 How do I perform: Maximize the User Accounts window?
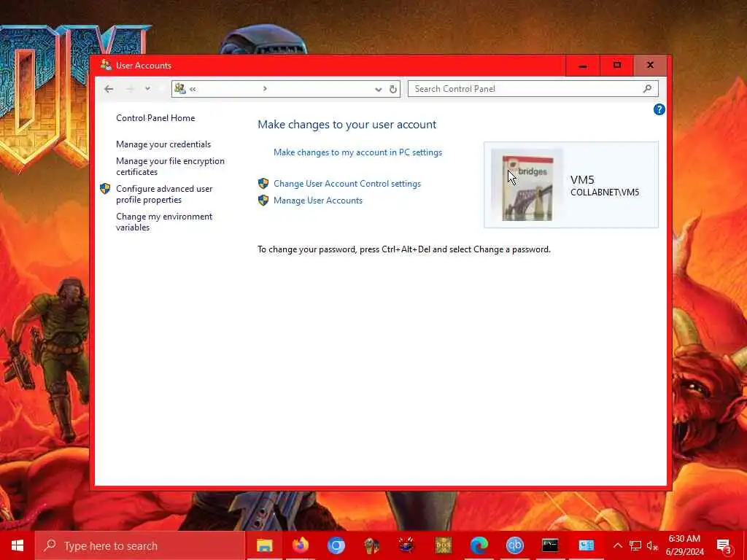617,65
